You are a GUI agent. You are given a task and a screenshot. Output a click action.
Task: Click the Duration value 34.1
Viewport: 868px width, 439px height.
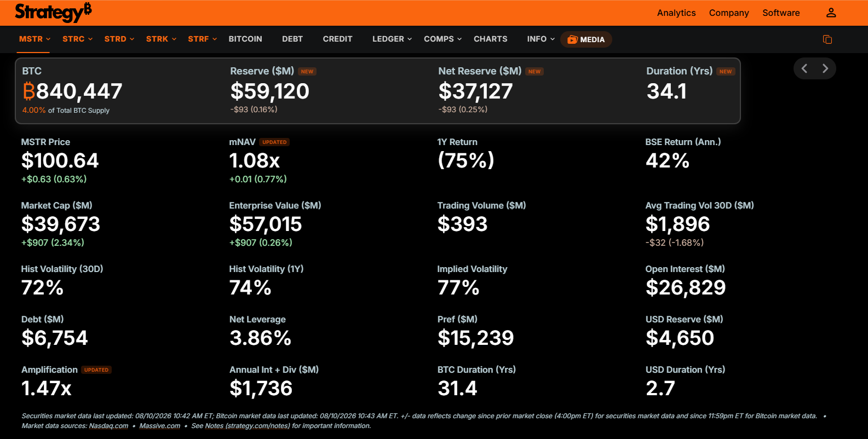click(x=666, y=91)
